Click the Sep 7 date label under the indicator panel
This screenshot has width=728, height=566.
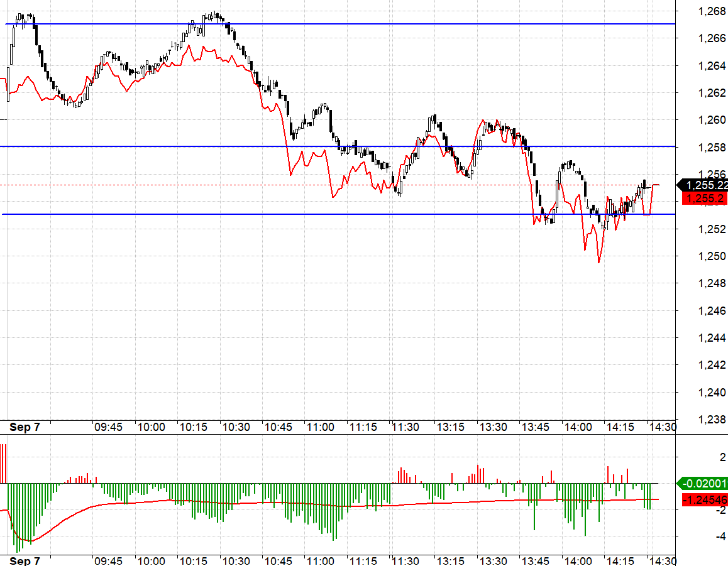click(25, 561)
